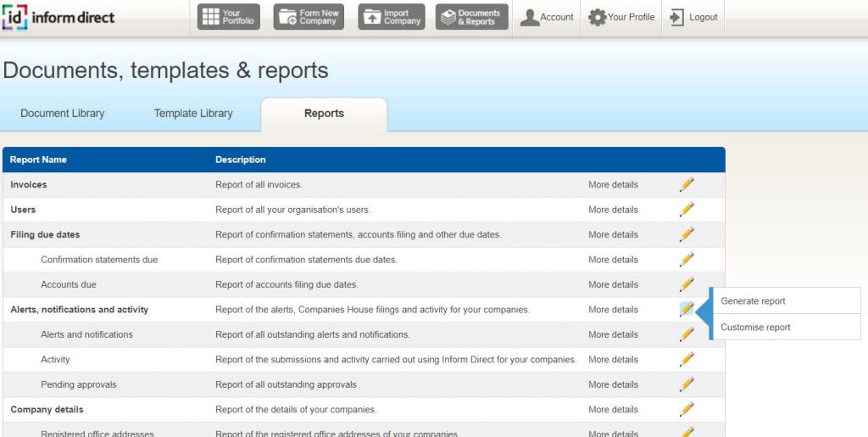Click the Inform Direct logo
This screenshot has height=437, width=868.
click(59, 17)
